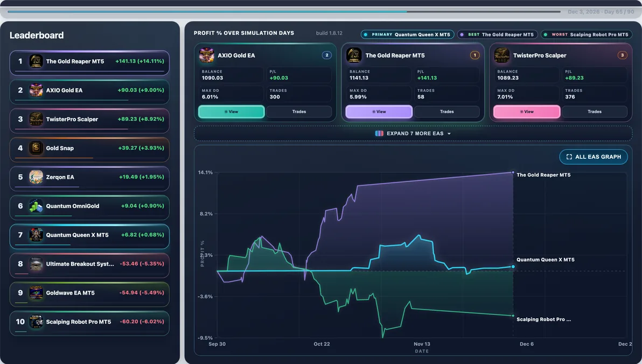This screenshot has width=642, height=364.
Task: Click Gold Snap leaderboard avatar icon
Action: (36, 148)
